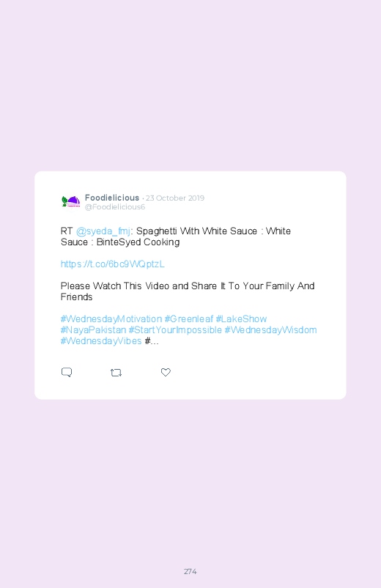Open the Foodielicious display name
The image size is (381, 588).
pos(112,198)
